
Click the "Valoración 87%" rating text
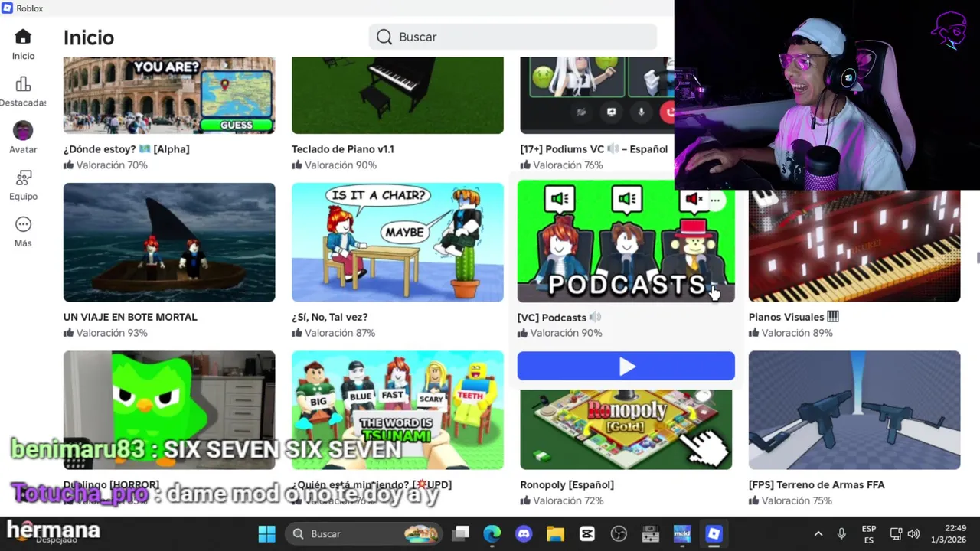point(340,333)
